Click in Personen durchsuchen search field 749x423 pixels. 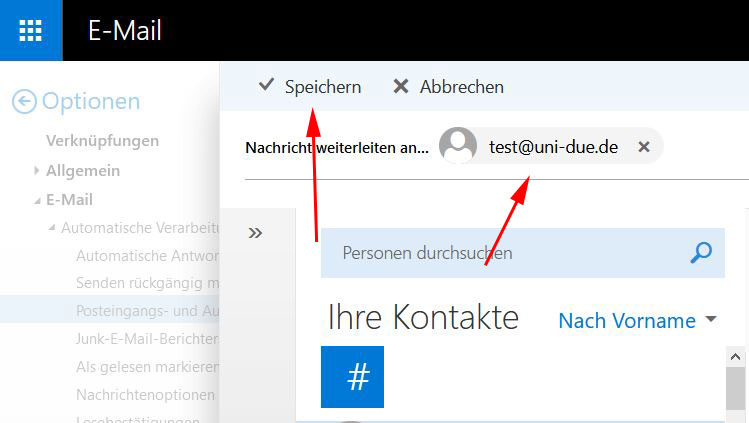click(x=500, y=253)
